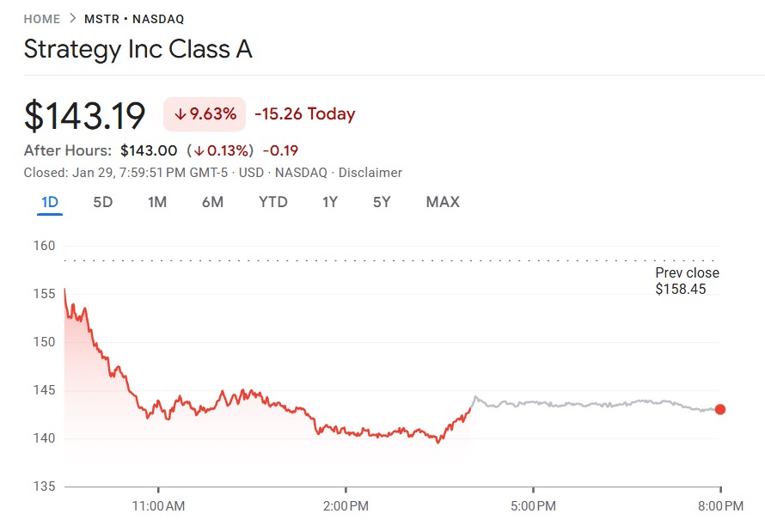The width and height of the screenshot is (765, 532).
Task: View the 1Y chart range
Action: click(330, 203)
